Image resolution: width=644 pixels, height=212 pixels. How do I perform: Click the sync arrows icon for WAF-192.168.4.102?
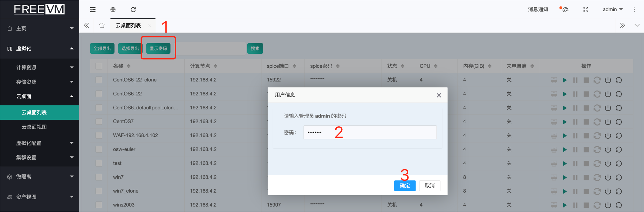(597, 136)
